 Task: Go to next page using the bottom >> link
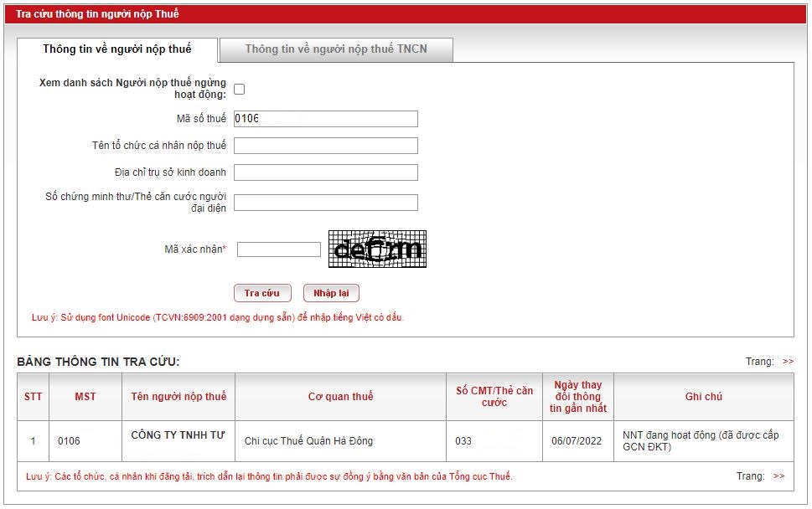point(778,476)
